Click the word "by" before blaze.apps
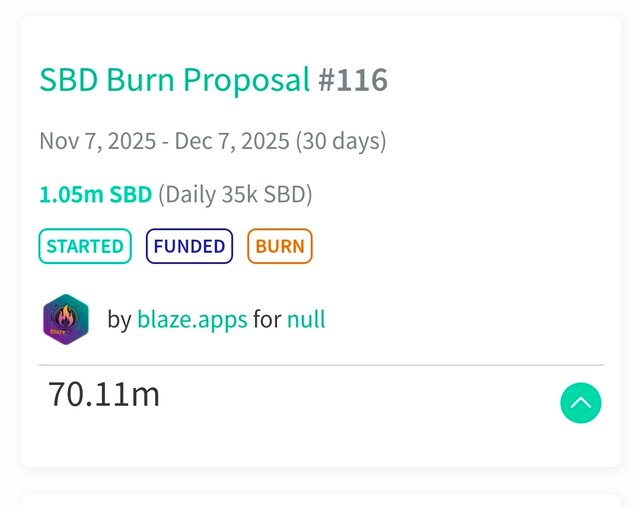The height and width of the screenshot is (506, 640). [x=119, y=320]
